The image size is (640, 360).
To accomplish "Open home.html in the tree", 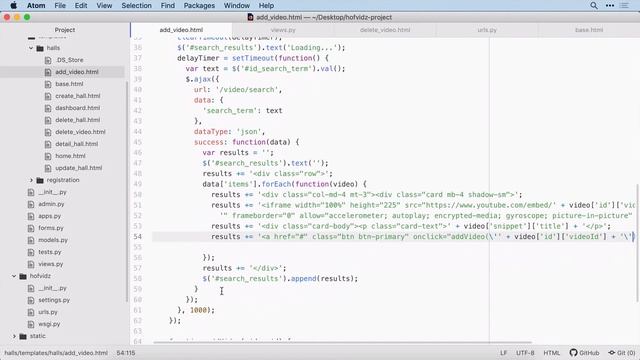I will click(70, 156).
